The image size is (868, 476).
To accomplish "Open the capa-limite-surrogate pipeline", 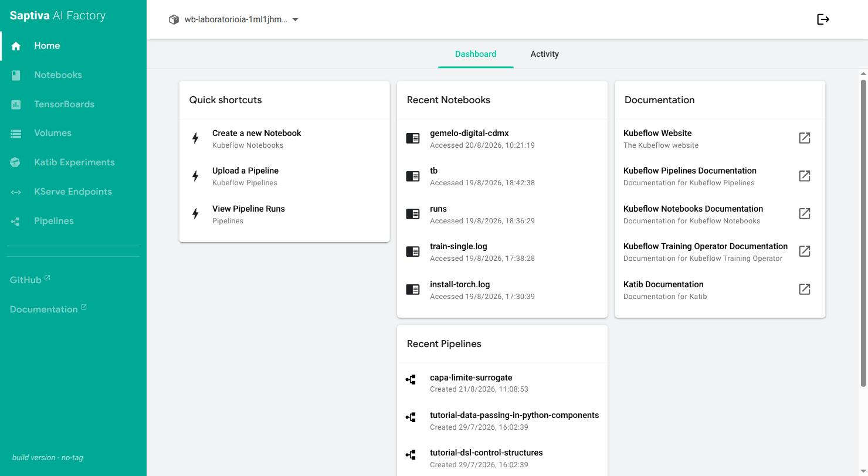I will pyautogui.click(x=502, y=383).
